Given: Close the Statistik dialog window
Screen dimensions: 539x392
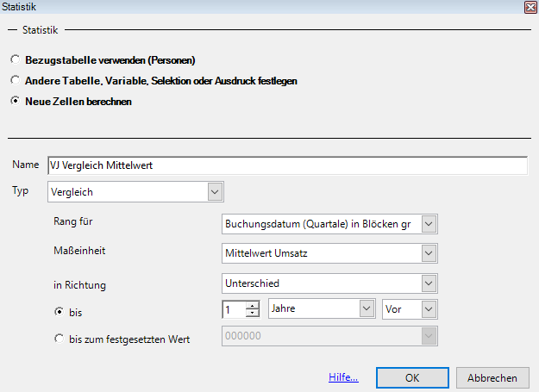Looking at the screenshot, I should click(530, 7).
